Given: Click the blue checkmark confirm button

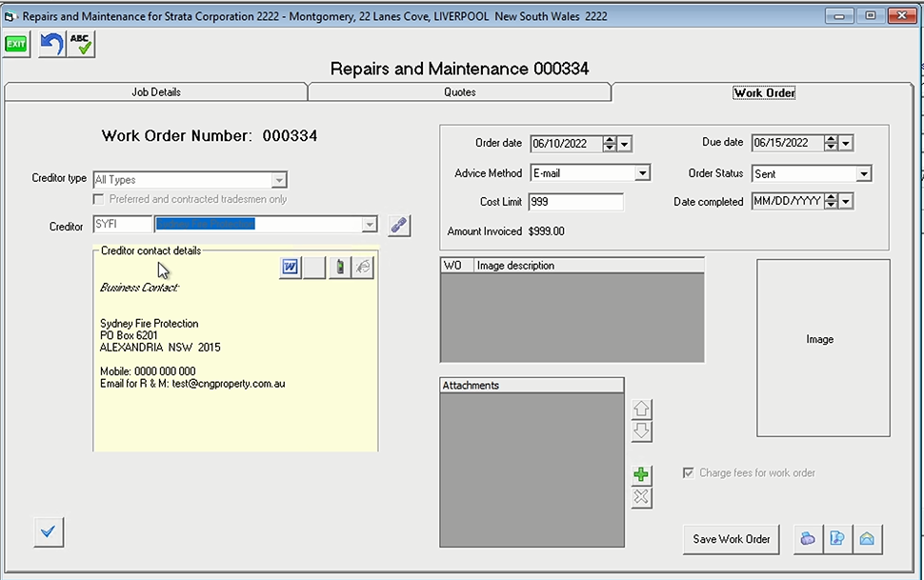Looking at the screenshot, I should click(x=49, y=531).
